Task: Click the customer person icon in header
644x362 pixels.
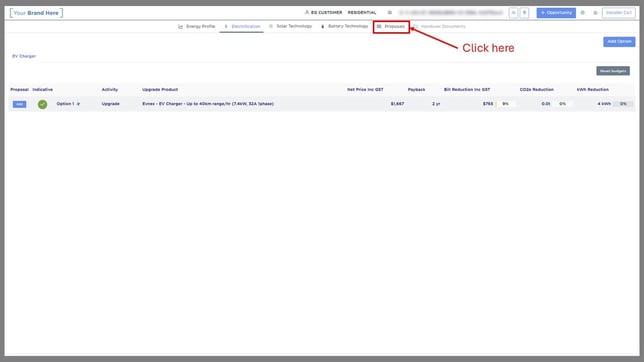Action: 306,13
